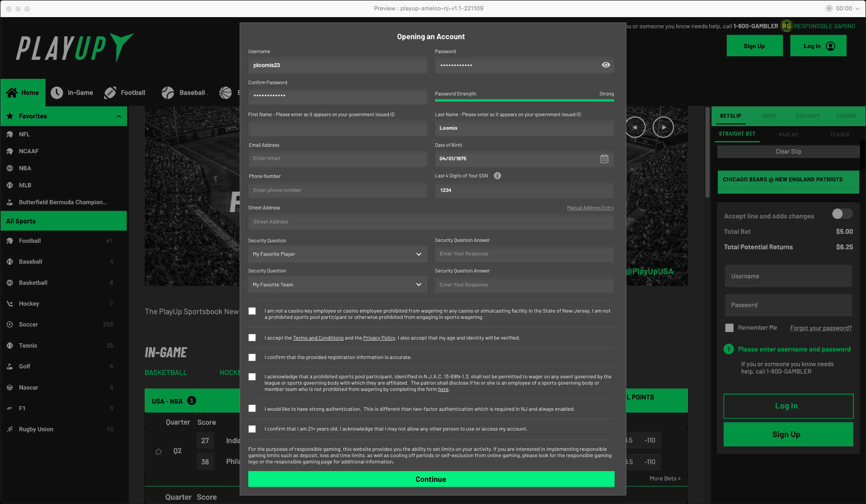Viewport: 866px width, 504px height.
Task: Click Clear Slip button
Action: (789, 152)
